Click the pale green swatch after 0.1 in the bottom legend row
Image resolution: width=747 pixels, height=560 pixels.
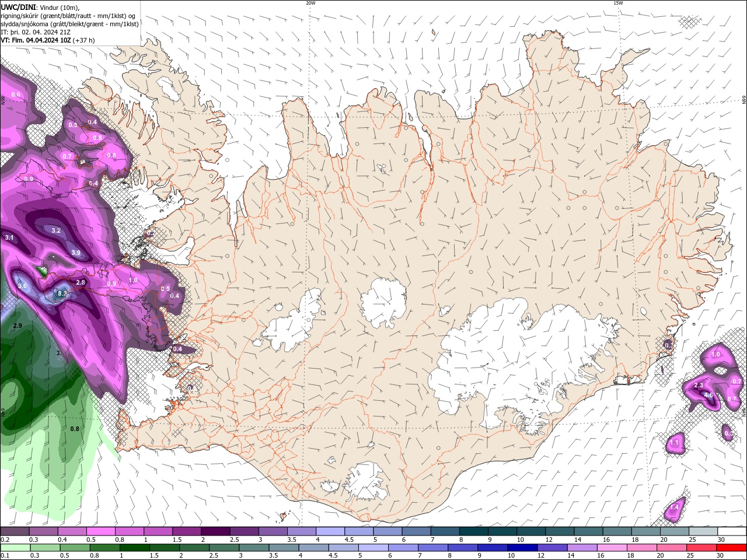coord(15,548)
